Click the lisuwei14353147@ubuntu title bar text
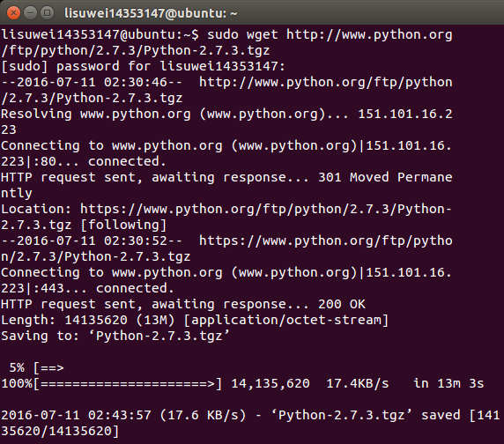 [x=151, y=13]
